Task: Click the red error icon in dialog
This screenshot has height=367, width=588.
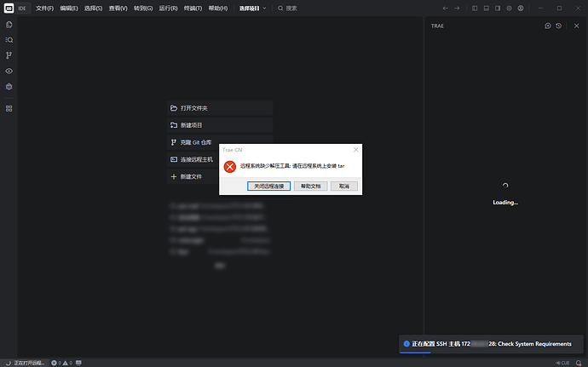Action: click(x=230, y=166)
